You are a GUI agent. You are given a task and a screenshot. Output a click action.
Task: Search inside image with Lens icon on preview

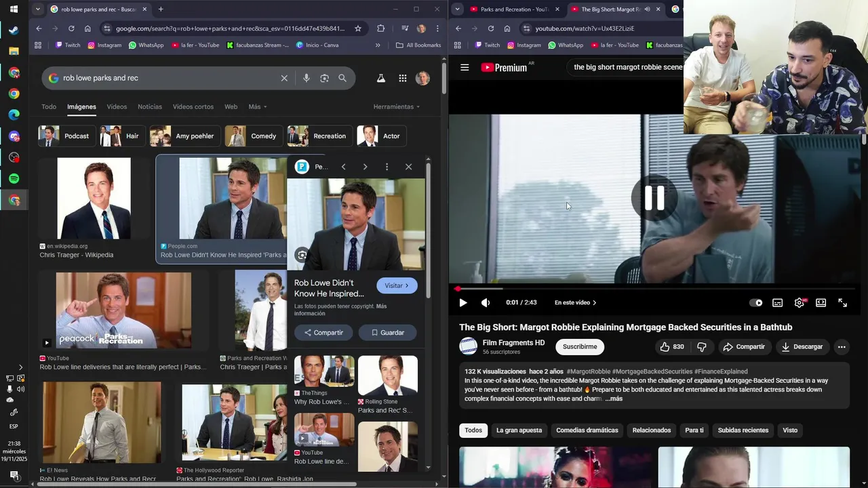coord(302,255)
